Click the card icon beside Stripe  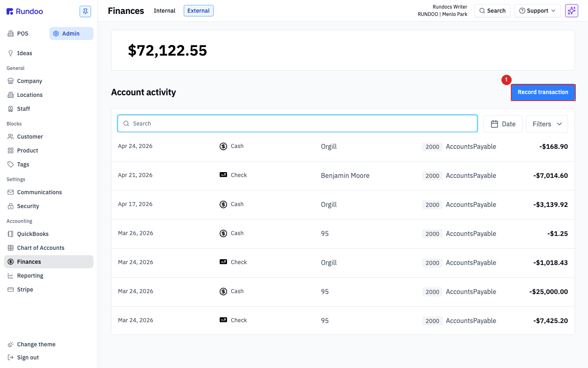click(x=11, y=289)
